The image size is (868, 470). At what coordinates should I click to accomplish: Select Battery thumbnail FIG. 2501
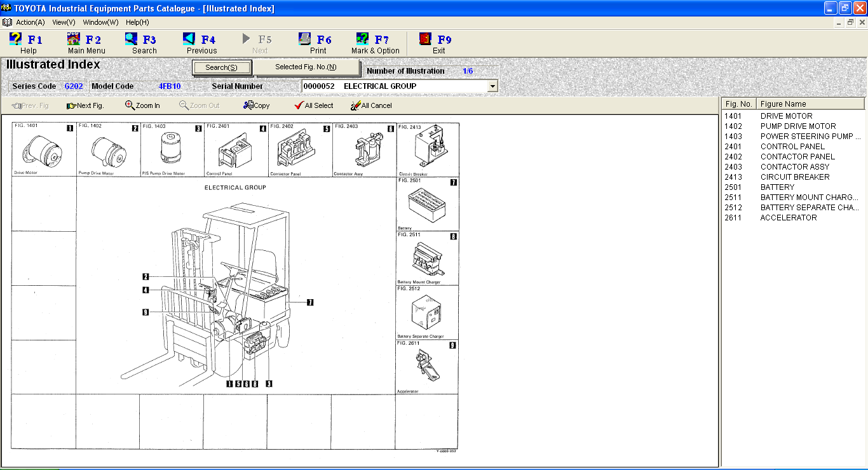point(428,204)
